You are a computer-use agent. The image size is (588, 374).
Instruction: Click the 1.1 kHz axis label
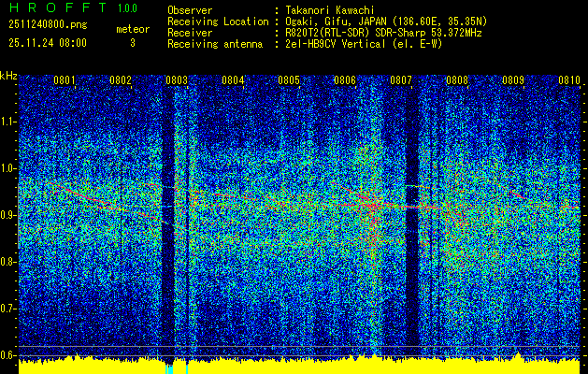click(7, 122)
